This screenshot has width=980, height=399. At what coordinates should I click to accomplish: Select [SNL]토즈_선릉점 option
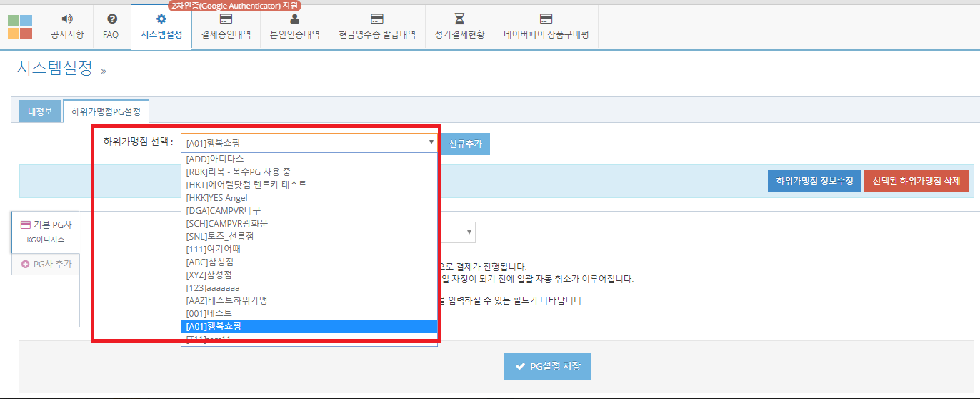pyautogui.click(x=309, y=236)
